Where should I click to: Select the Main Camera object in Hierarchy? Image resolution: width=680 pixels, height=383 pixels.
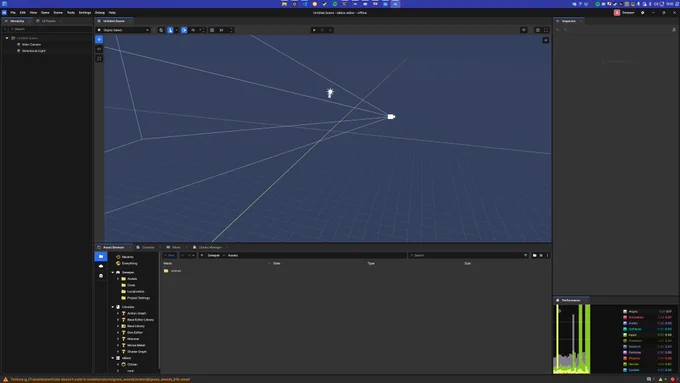tap(31, 44)
